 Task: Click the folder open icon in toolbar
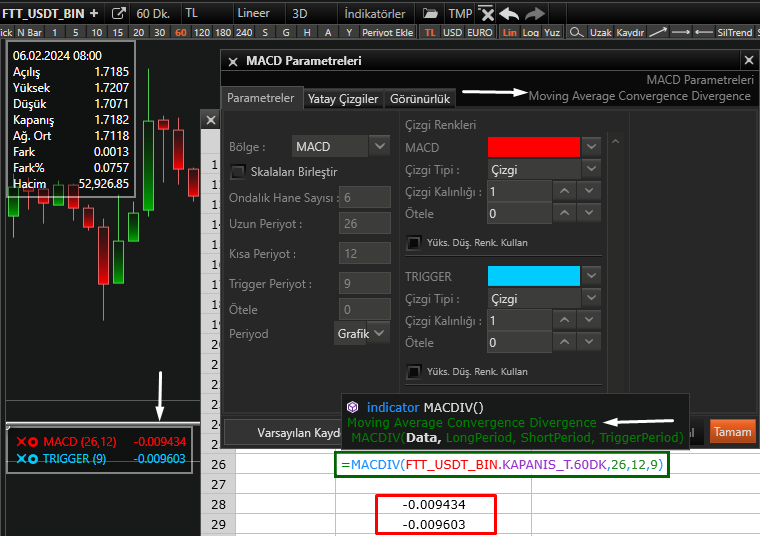pos(430,13)
